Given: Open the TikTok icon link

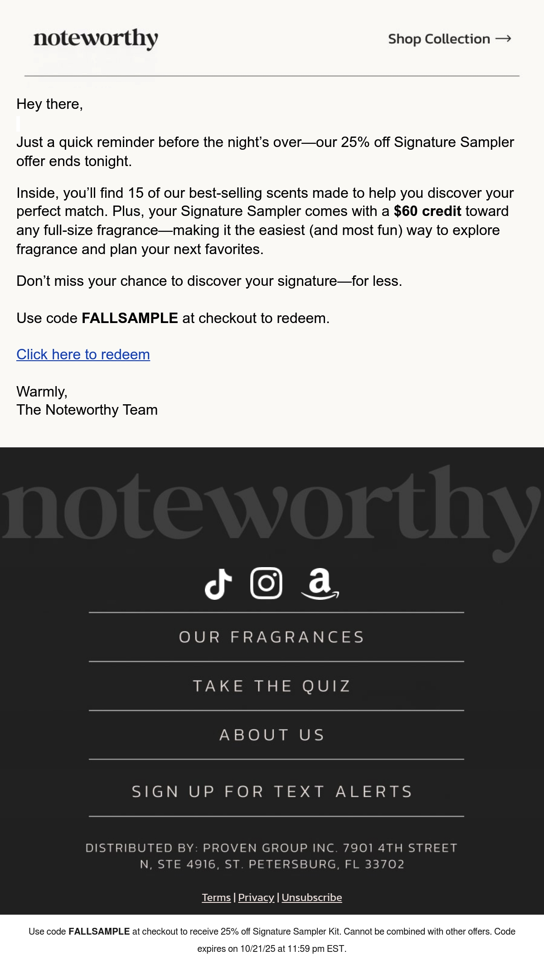Looking at the screenshot, I should pos(218,583).
